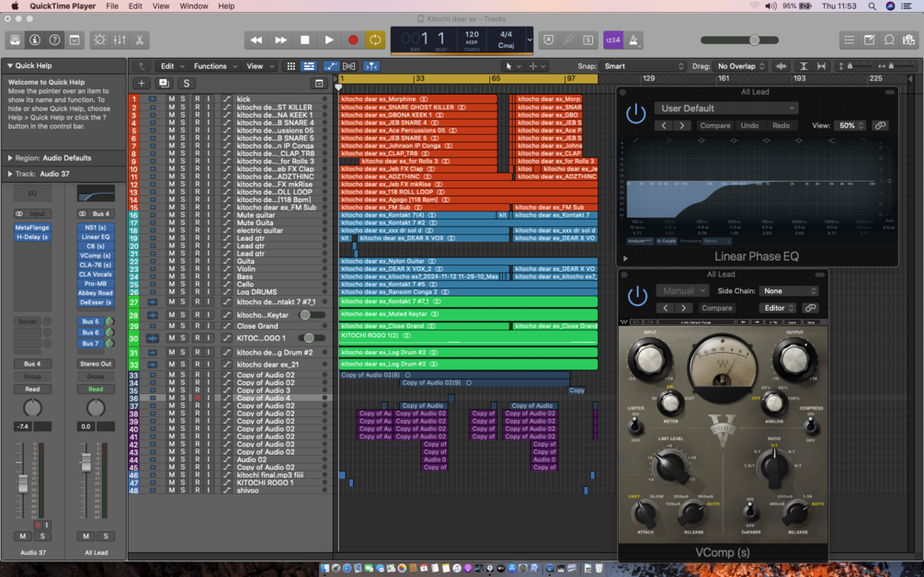Open the Snap Smart dropdown
Viewport: 924px width, 577px height.
(644, 66)
